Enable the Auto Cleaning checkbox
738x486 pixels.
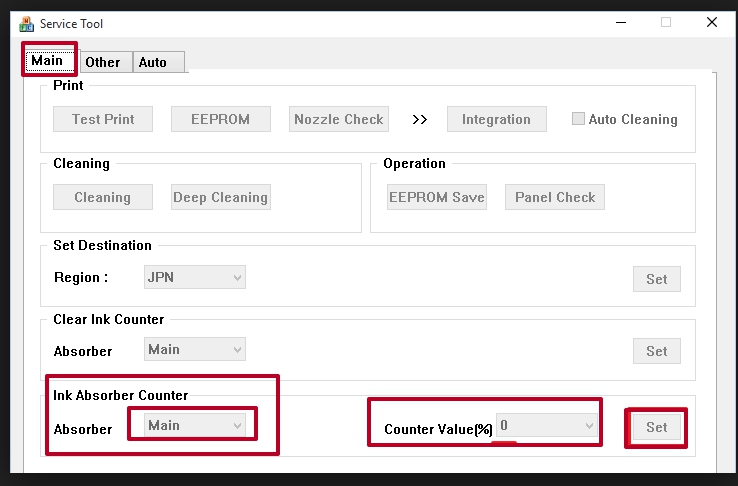click(578, 119)
